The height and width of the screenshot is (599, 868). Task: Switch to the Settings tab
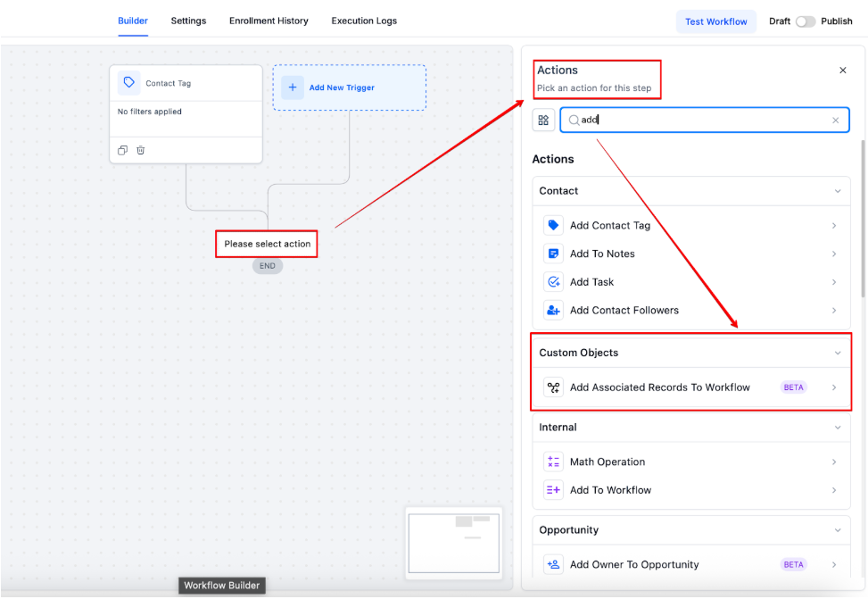pyautogui.click(x=188, y=21)
